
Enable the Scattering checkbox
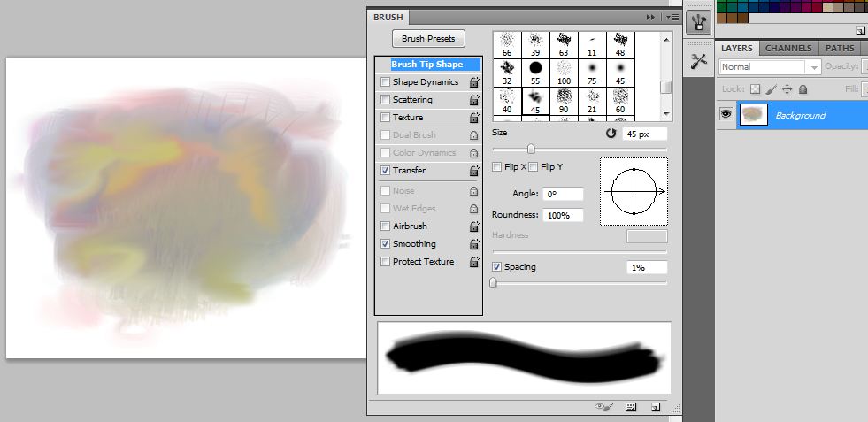[x=385, y=100]
